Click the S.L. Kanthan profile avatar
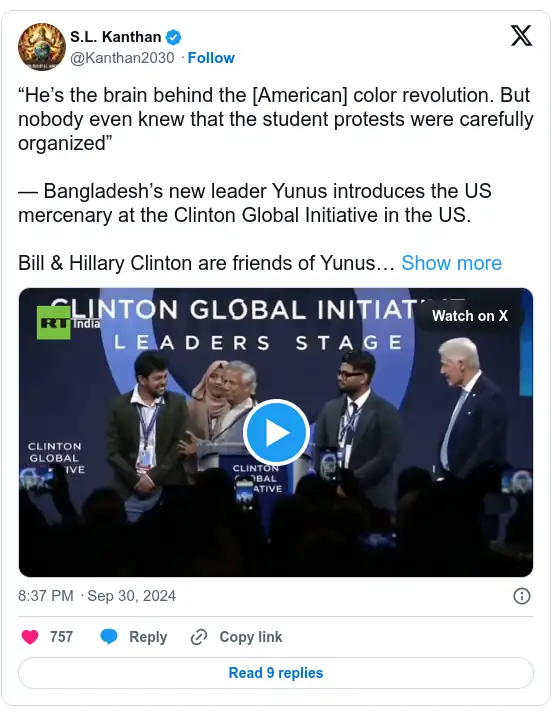The width and height of the screenshot is (555, 715). click(41, 47)
